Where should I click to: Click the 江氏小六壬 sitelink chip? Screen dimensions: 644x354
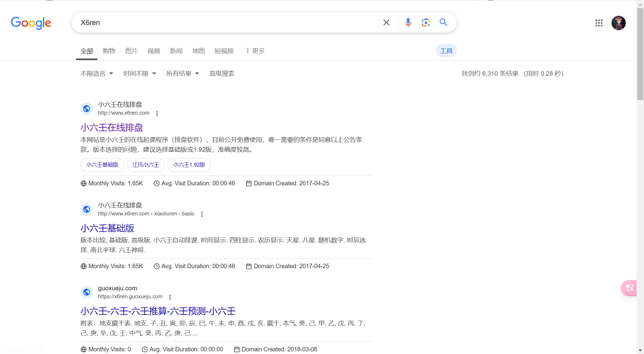(145, 164)
